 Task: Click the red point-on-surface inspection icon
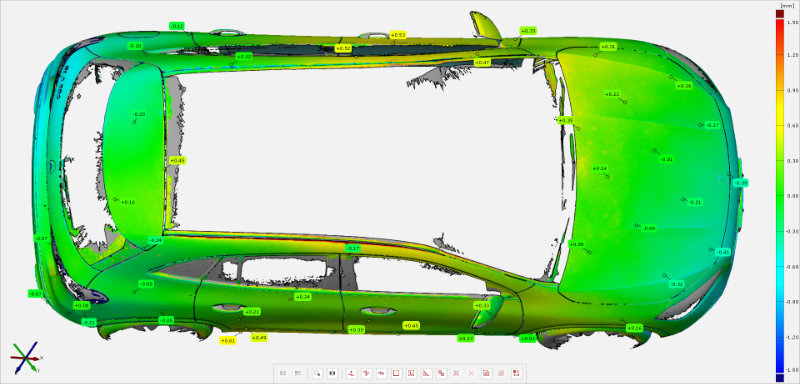351,373
